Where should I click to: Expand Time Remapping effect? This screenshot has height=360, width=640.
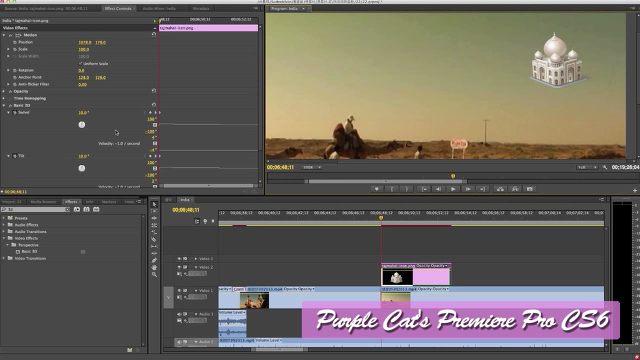[4, 98]
